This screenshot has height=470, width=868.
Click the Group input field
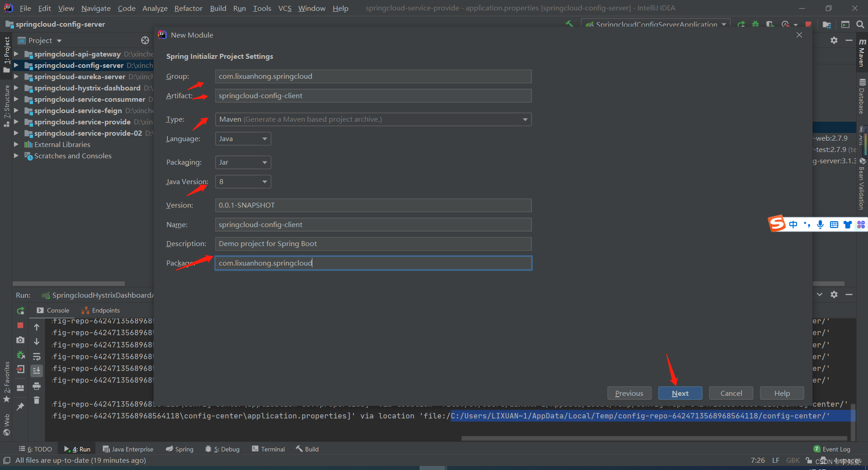pos(373,76)
